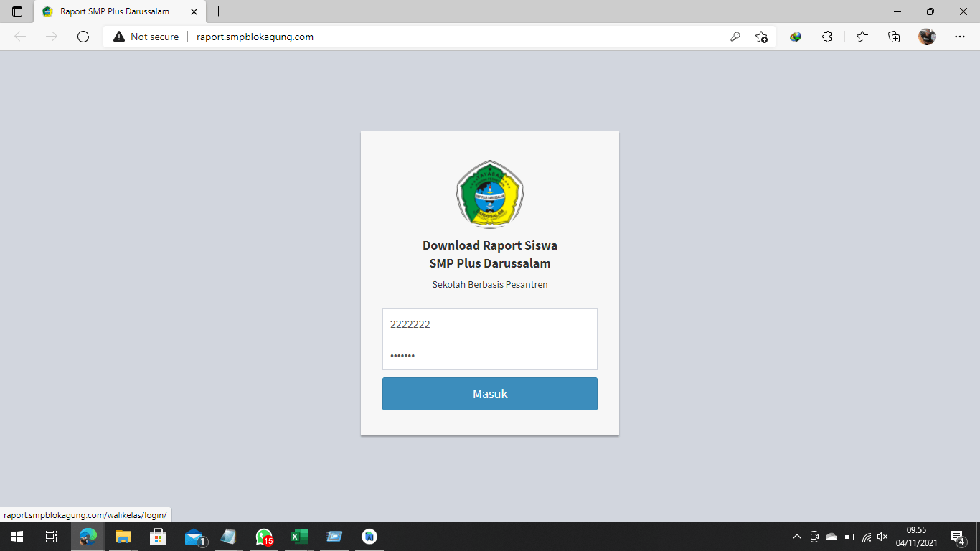Open Microsoft Store from taskbar
The width and height of the screenshot is (980, 551).
pos(158,537)
